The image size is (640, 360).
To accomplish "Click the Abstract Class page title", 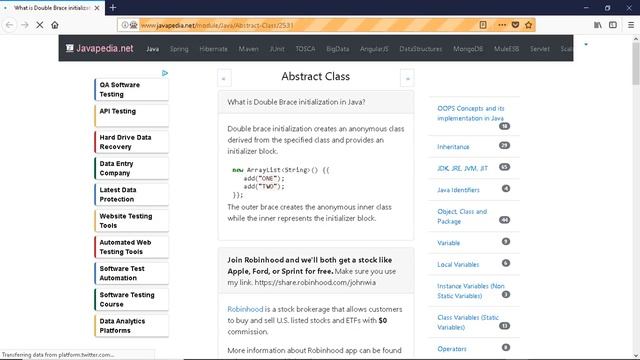I will pos(316,76).
